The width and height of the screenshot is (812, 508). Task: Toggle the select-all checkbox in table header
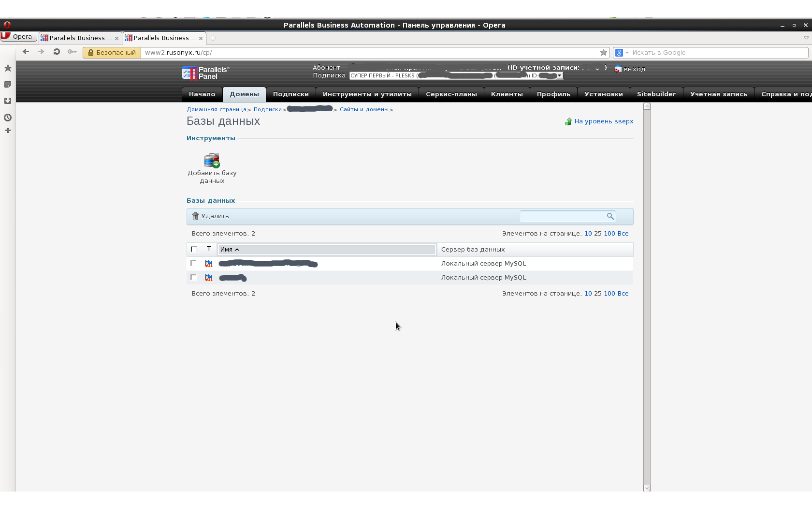tap(194, 249)
